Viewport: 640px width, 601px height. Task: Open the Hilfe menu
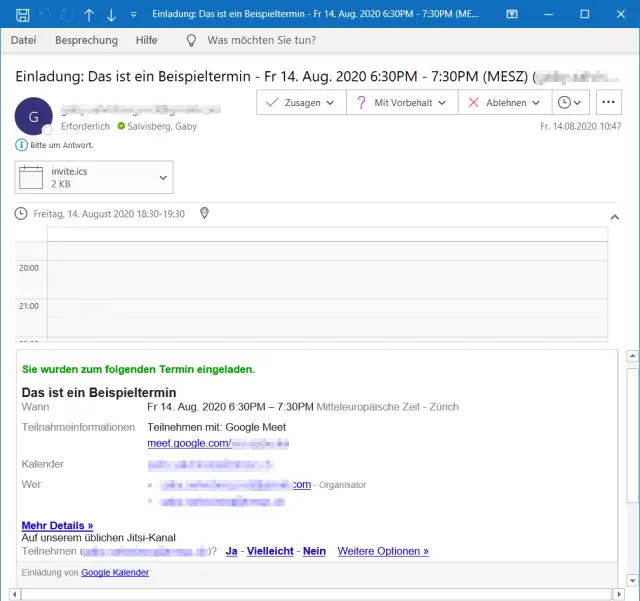pyautogui.click(x=147, y=40)
